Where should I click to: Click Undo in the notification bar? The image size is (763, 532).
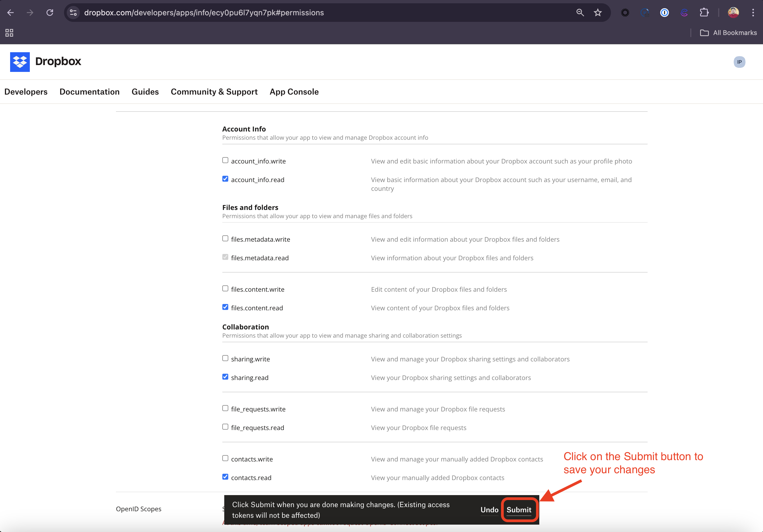point(489,510)
